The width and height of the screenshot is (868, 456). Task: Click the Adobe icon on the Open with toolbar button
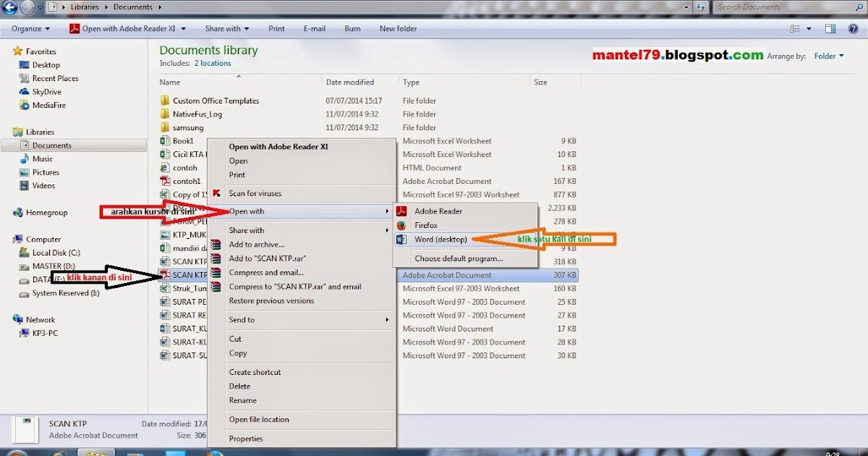tap(74, 29)
